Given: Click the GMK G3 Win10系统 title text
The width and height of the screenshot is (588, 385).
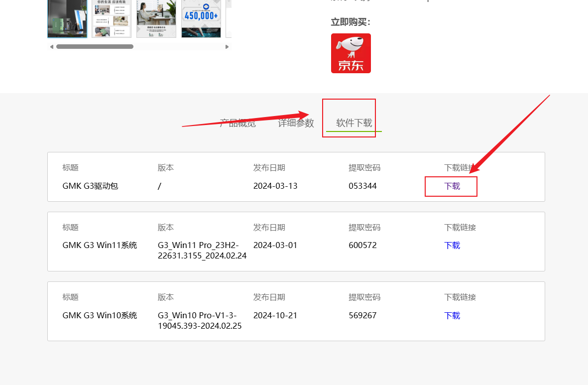Looking at the screenshot, I should [x=100, y=316].
